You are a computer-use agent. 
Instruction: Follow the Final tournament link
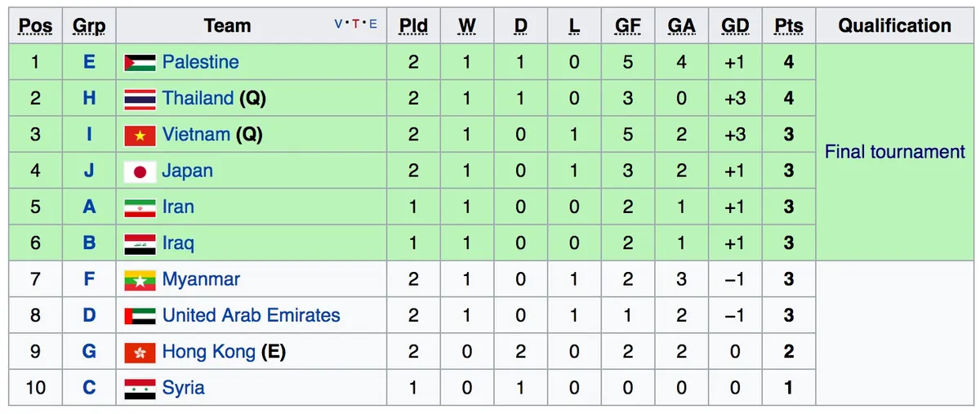[x=895, y=152]
